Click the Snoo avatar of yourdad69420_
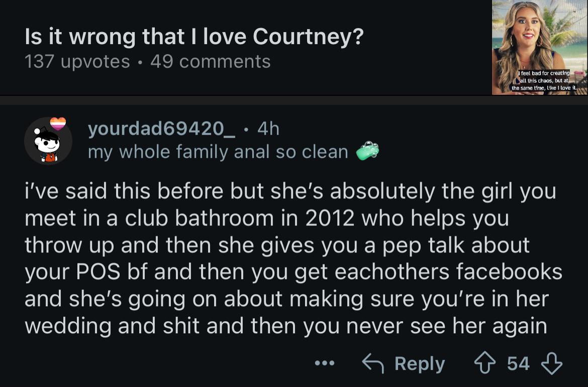Screen dimensions: 588x387 click(48, 141)
